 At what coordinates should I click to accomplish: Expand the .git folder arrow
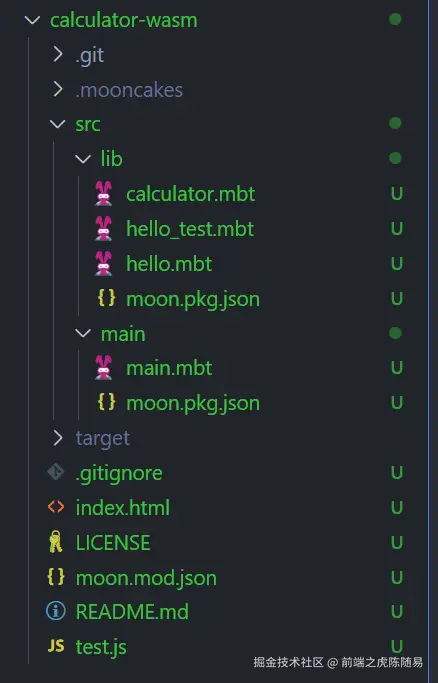pyautogui.click(x=58, y=54)
